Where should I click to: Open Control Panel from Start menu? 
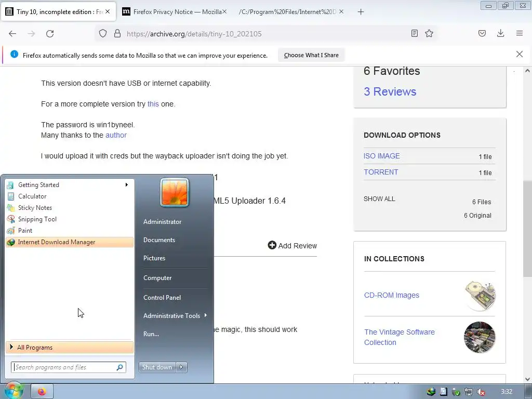click(162, 298)
